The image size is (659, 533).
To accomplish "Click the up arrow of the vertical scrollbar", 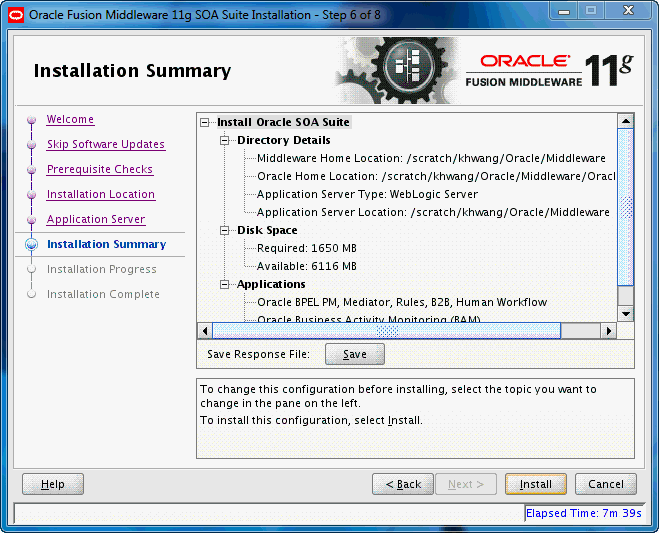I will pos(626,121).
